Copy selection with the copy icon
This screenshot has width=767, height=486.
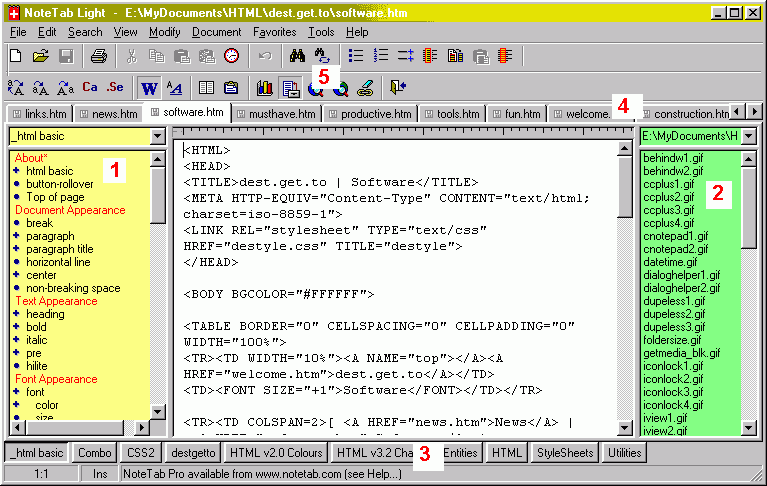[x=157, y=56]
